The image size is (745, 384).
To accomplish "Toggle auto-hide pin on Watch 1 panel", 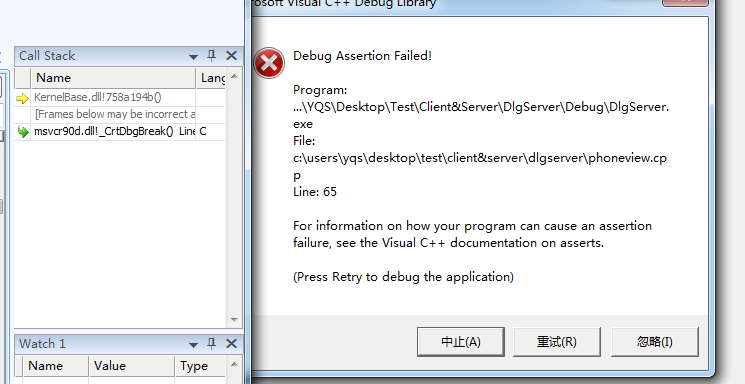I will (212, 344).
